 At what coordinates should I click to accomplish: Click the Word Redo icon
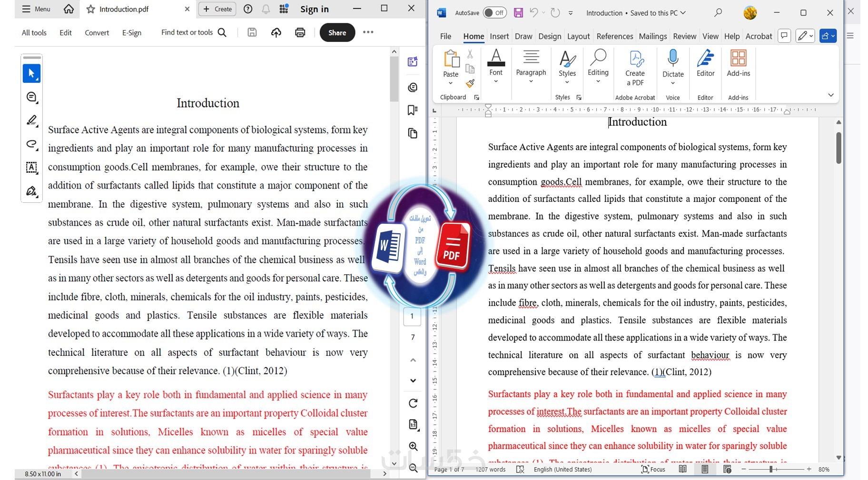tap(555, 13)
